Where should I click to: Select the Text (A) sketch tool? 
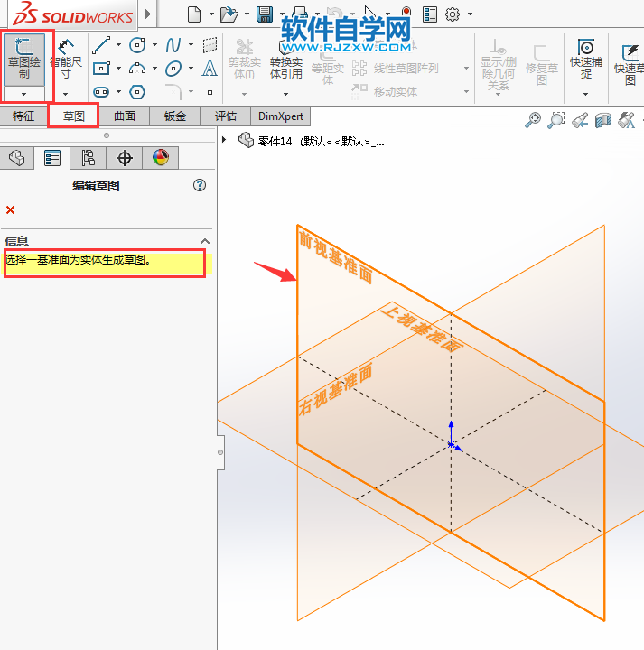point(210,69)
